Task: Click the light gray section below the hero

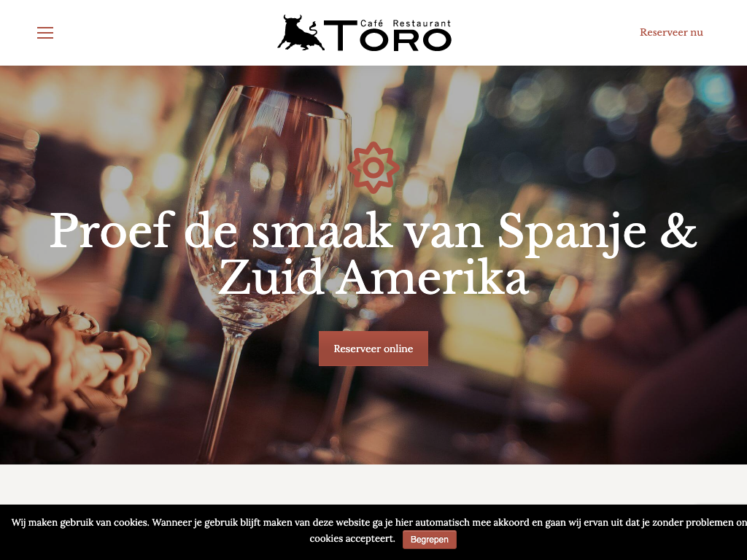Action: coord(373,484)
